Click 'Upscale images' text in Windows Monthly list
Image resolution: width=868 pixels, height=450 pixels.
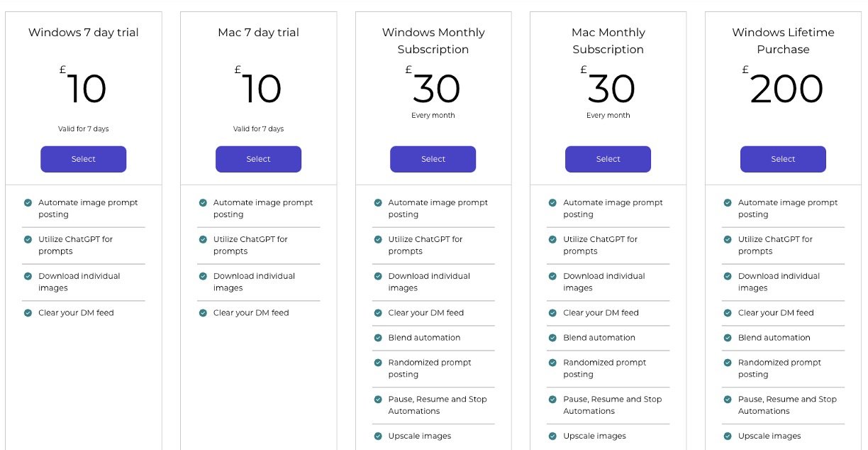(419, 436)
